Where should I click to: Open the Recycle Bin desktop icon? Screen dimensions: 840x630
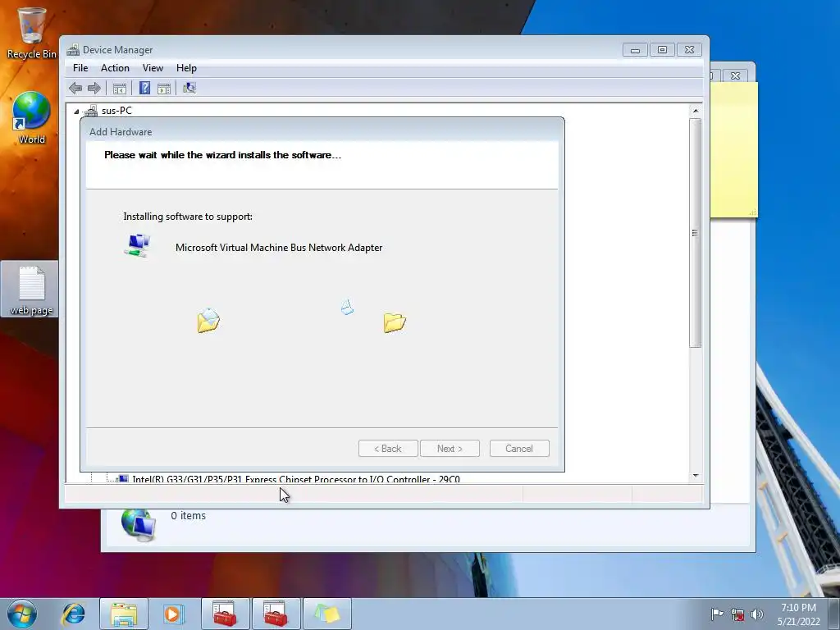pos(31,33)
